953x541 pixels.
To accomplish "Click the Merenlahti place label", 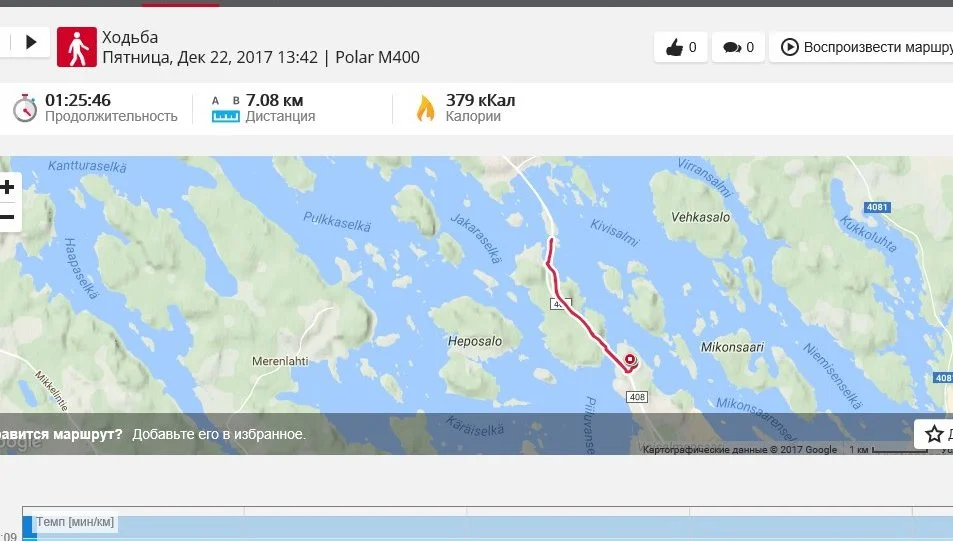I will coord(280,361).
